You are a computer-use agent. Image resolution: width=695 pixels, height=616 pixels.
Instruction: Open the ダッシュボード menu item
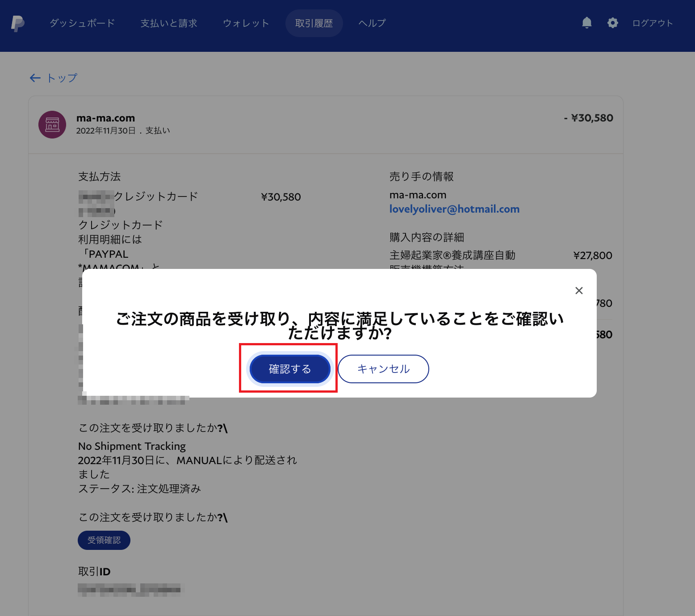(82, 23)
